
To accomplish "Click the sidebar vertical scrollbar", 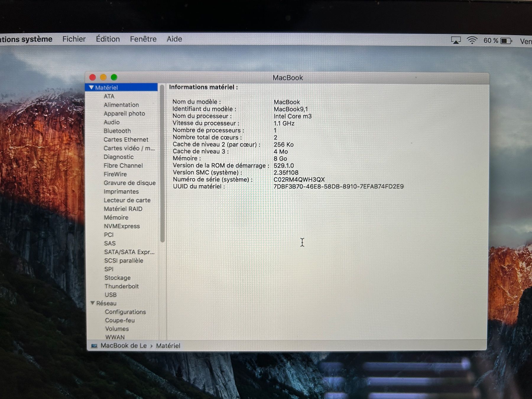I will pos(162,164).
